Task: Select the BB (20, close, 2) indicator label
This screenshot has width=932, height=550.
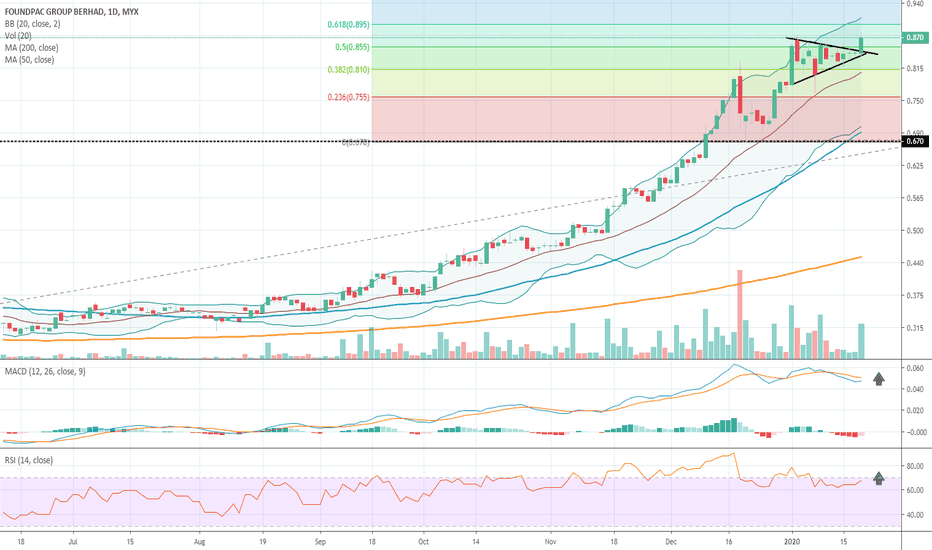Action: tap(32, 24)
